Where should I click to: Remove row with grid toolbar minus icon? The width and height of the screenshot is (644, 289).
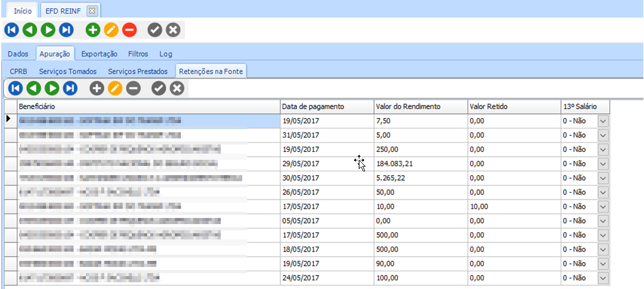(x=134, y=88)
